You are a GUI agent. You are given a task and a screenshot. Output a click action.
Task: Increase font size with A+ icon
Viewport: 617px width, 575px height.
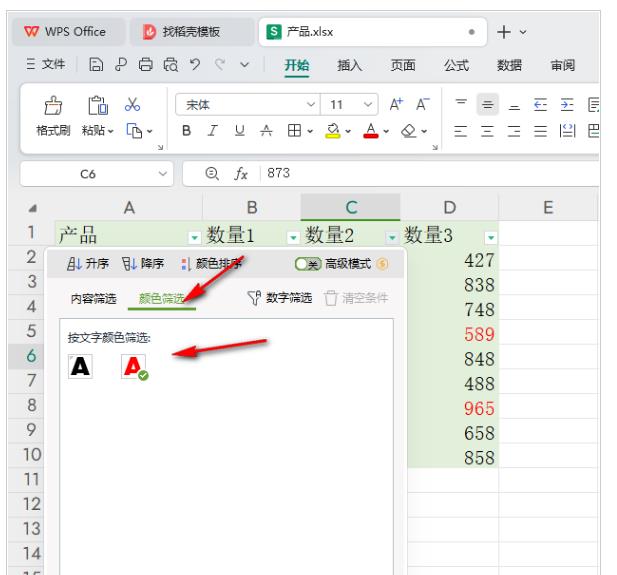[x=396, y=104]
